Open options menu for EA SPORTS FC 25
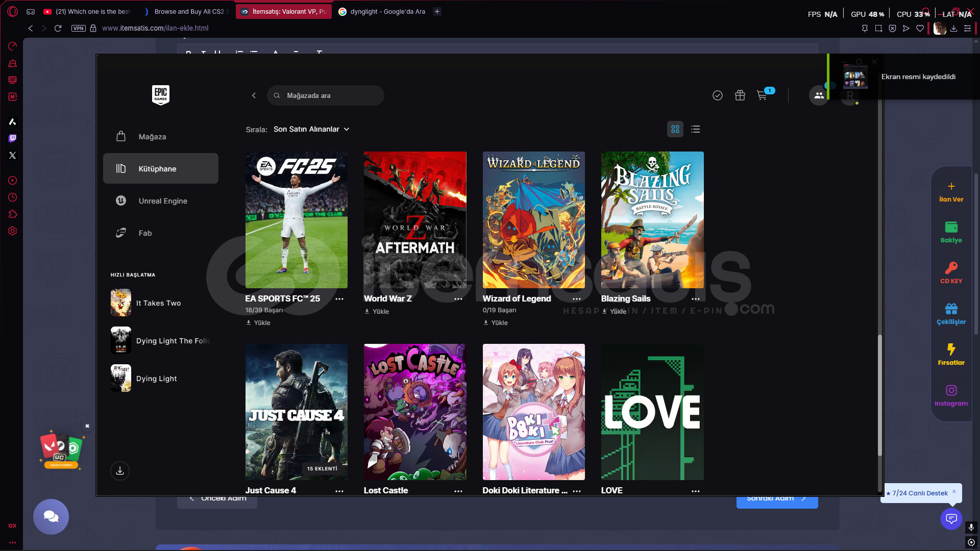Screen dimensions: 980x551 pyautogui.click(x=339, y=299)
